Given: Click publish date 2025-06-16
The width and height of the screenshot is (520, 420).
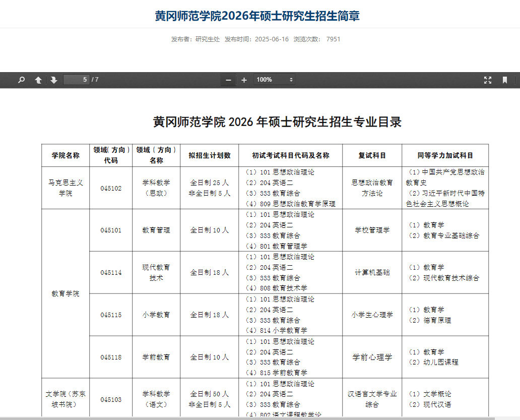Looking at the screenshot, I should [272, 39].
